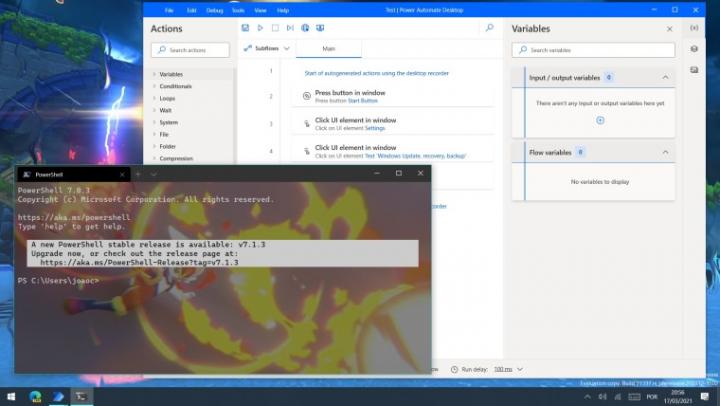Select the Press button in window action
The width and height of the screenshot is (720, 406).
pos(393,96)
